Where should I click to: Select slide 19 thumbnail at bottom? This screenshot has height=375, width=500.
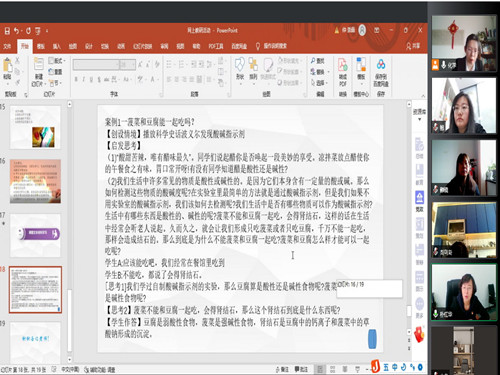[35, 342]
